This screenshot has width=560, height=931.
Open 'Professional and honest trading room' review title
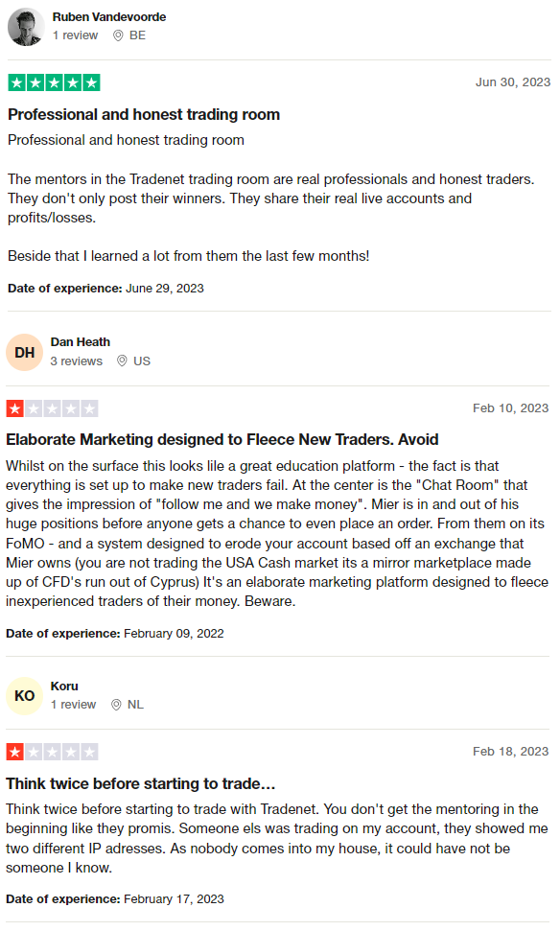[x=144, y=114]
